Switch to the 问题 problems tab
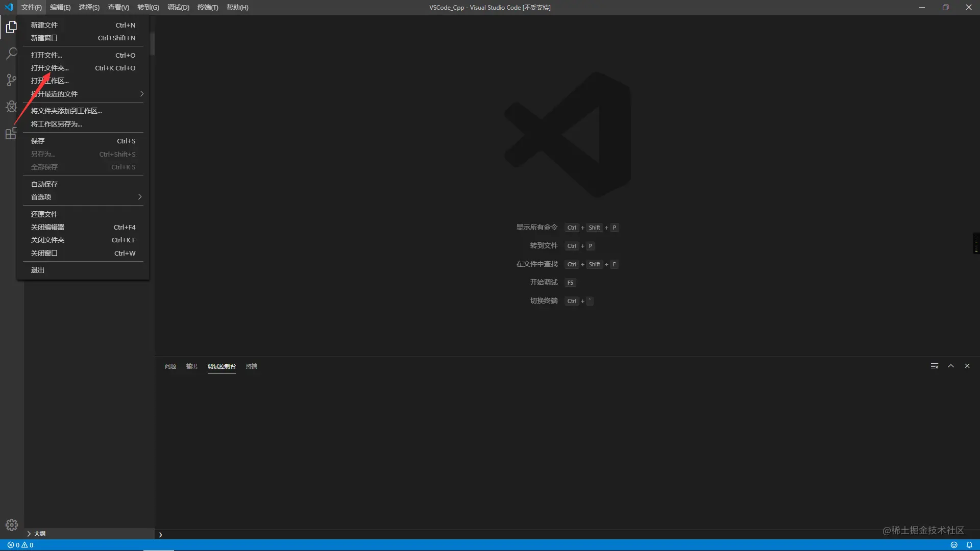This screenshot has height=551, width=980. coord(170,366)
